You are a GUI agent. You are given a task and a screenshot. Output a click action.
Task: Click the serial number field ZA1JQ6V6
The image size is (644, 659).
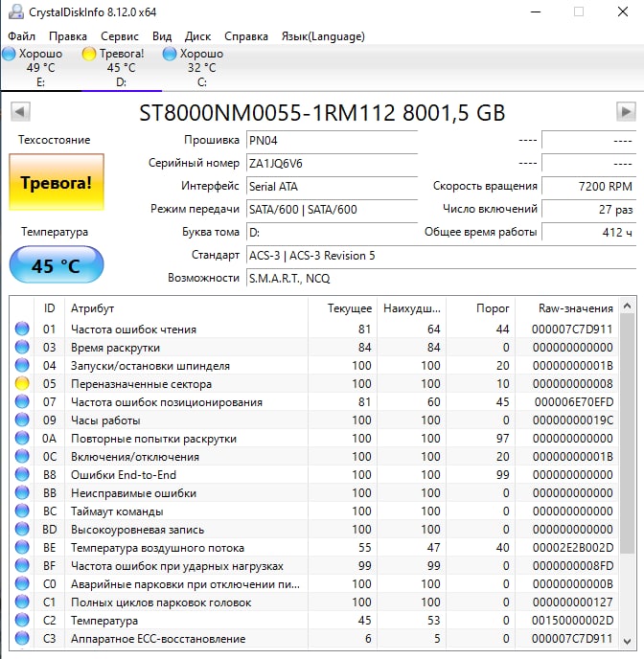coord(332,163)
